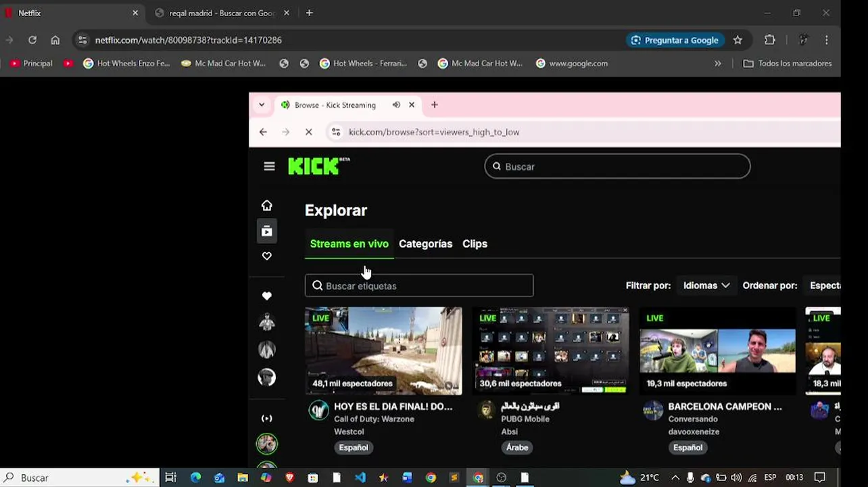868x487 pixels.
Task: Click the netflix.com address bar
Action: click(348, 40)
